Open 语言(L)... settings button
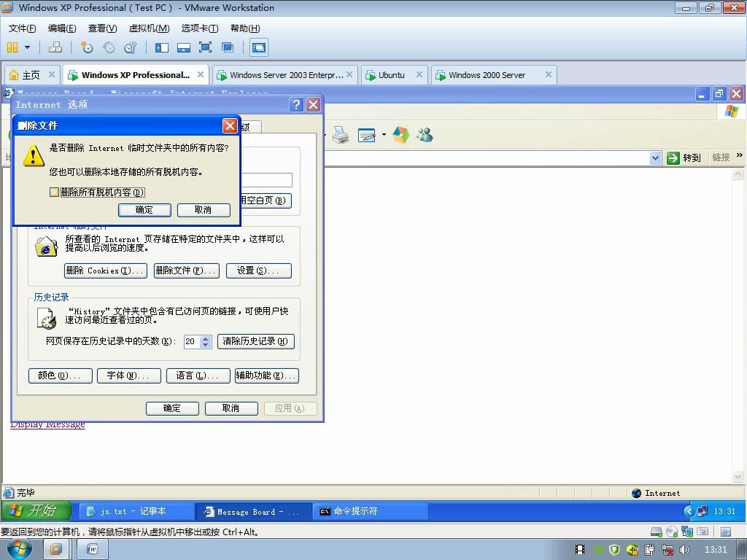The image size is (747, 560). pos(198,376)
